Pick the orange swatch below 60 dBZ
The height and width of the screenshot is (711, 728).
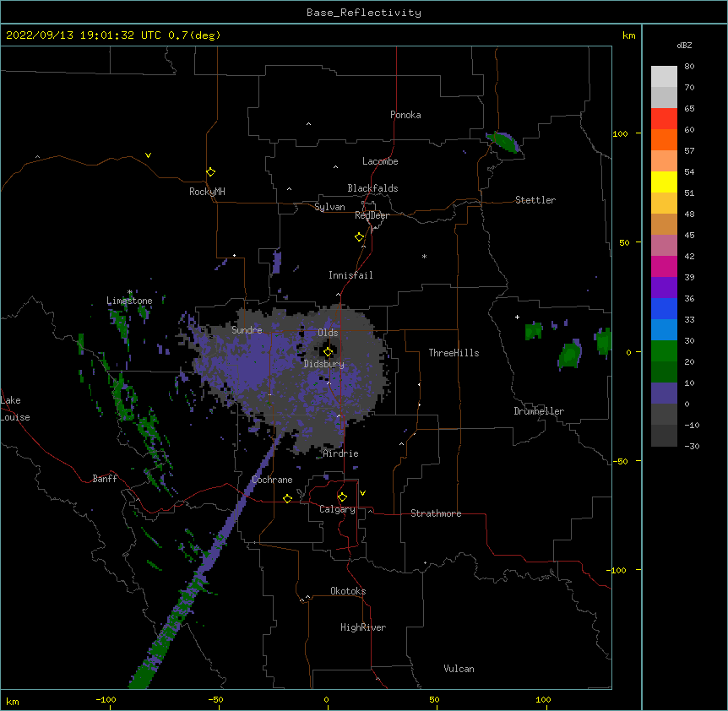[x=664, y=139]
